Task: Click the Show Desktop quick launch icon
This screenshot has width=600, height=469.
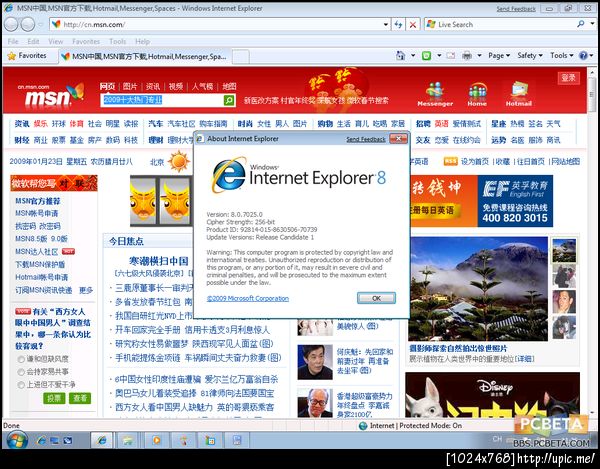Action: (x=55, y=441)
